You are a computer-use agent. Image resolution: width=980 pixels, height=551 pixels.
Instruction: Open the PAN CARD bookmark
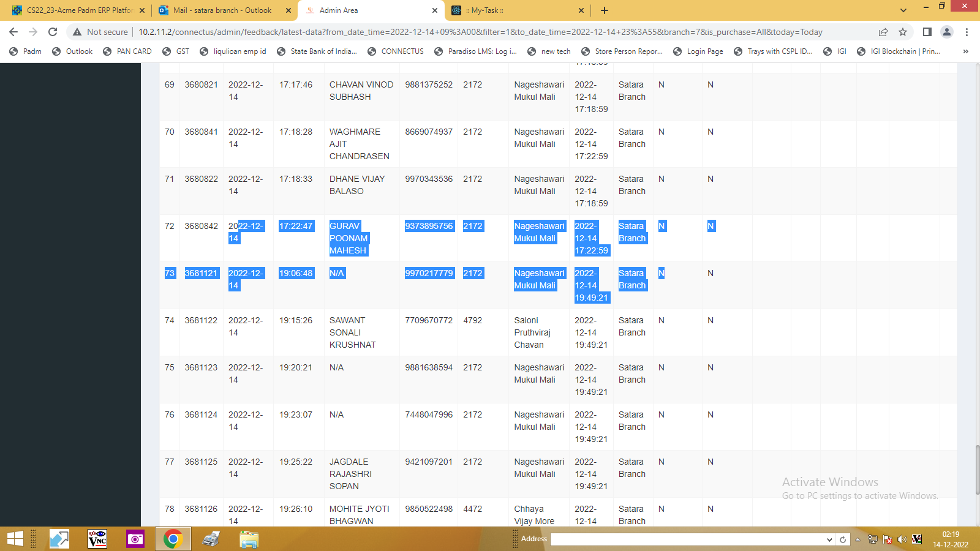127,51
